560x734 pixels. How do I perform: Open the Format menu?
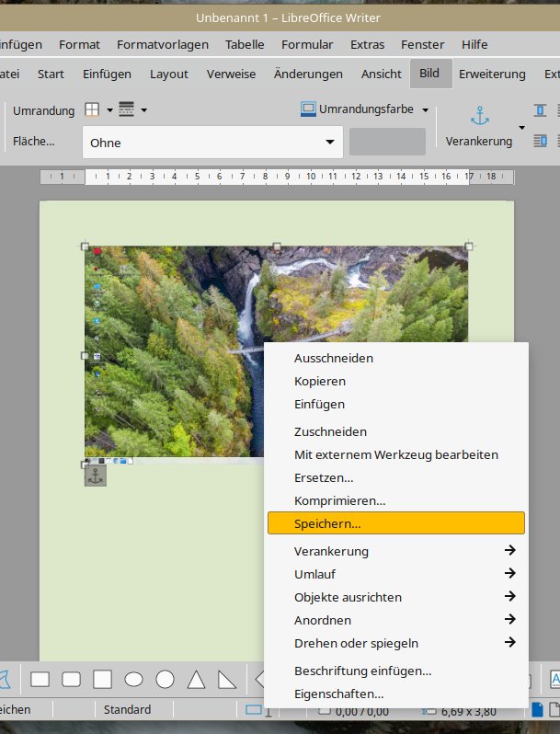click(79, 44)
